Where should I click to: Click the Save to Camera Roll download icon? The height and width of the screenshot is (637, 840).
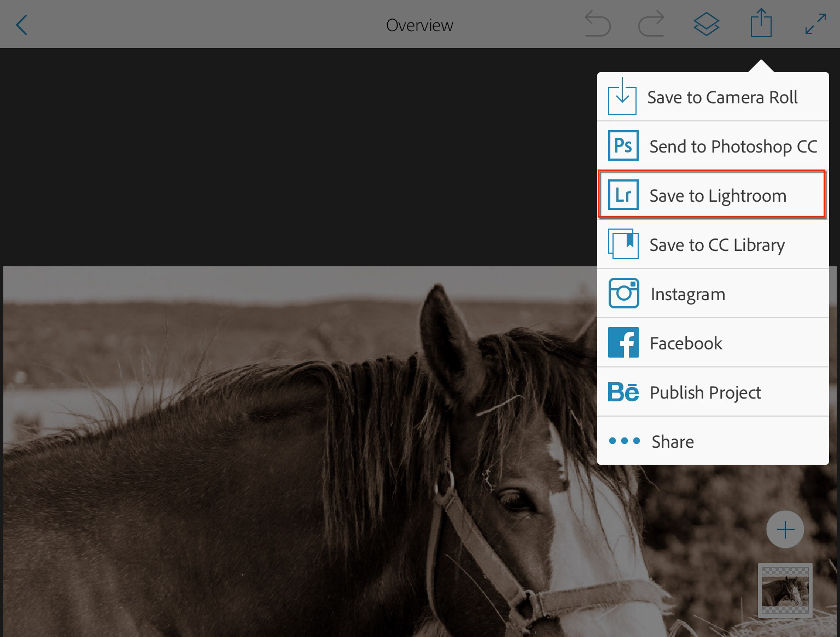click(622, 96)
